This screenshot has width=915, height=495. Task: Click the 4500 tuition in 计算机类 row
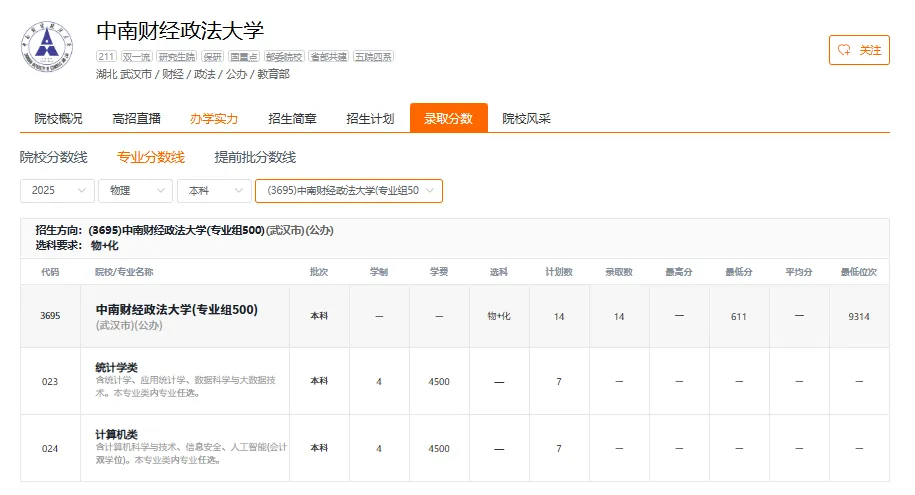(x=439, y=449)
